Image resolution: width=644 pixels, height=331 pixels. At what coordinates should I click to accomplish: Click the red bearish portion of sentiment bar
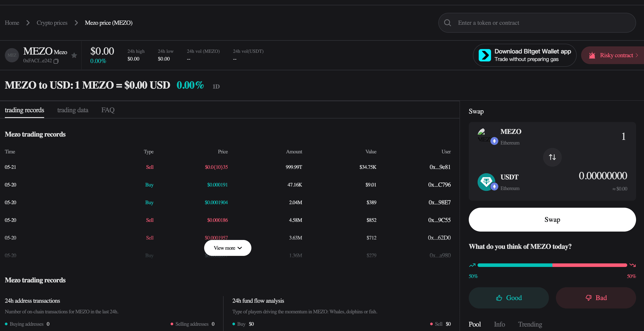[x=589, y=265]
